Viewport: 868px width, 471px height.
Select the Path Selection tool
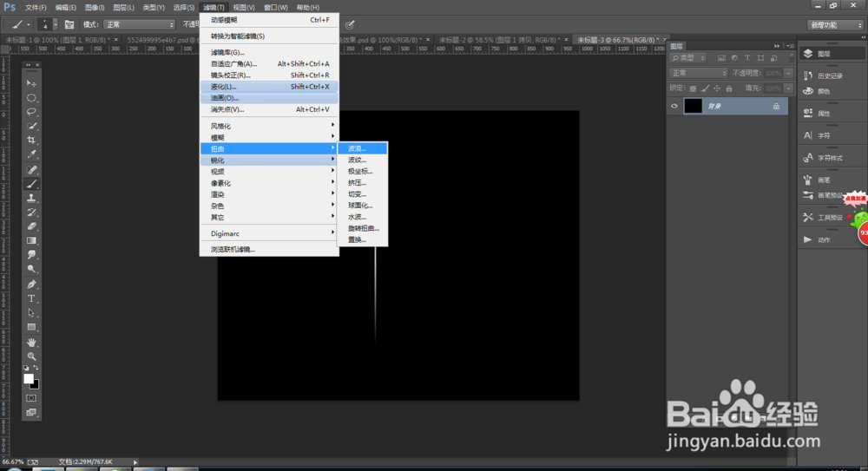coord(31,313)
